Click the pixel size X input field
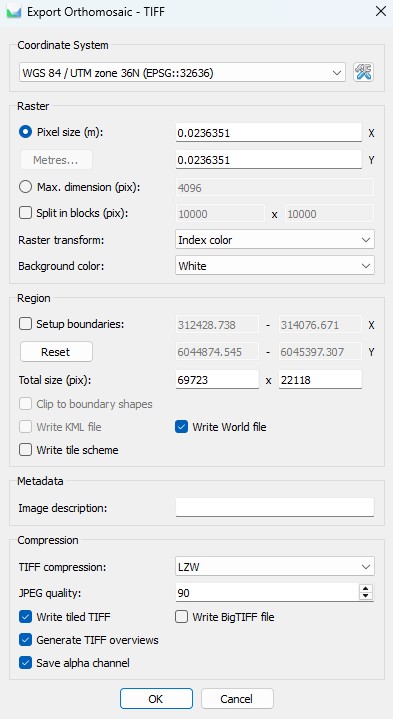Viewport: 393px width, 719px height. [x=269, y=133]
